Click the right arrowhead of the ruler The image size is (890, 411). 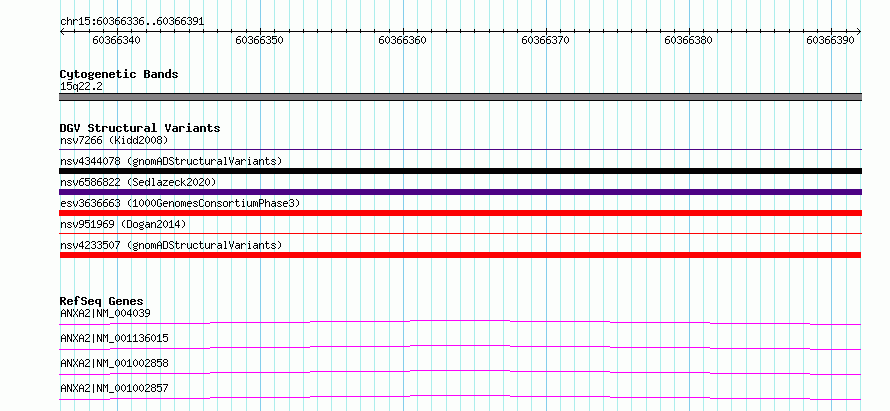point(859,32)
